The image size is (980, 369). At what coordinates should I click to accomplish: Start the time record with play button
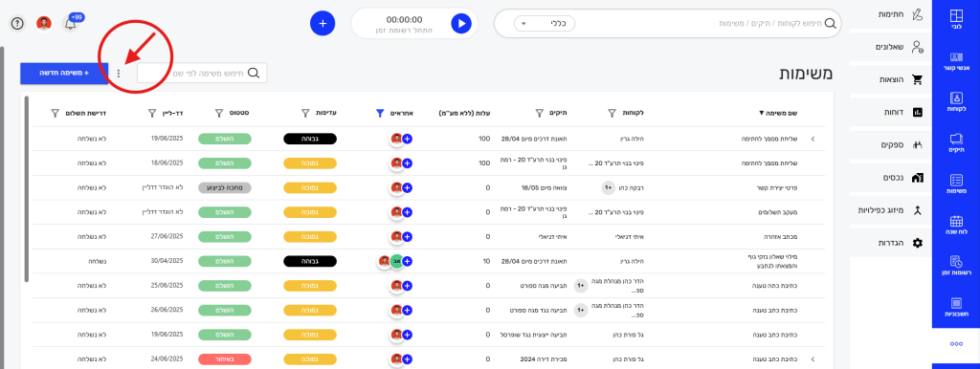tap(460, 24)
